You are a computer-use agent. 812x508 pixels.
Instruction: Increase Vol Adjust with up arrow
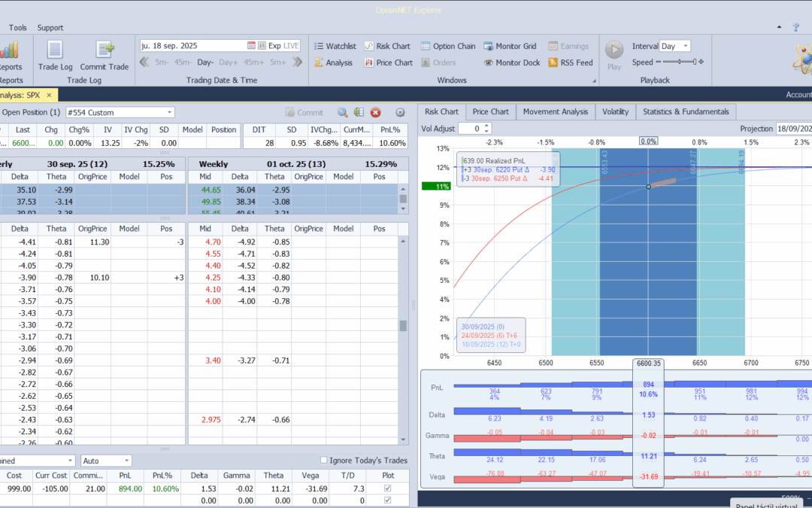(486, 126)
